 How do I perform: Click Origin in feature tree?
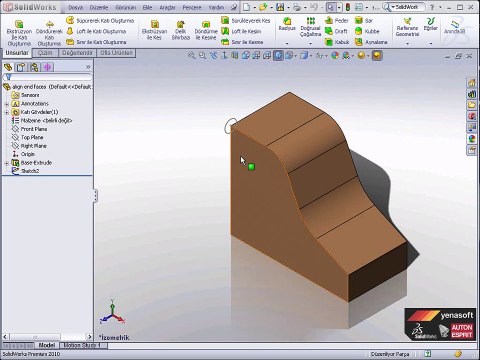pos(23,154)
